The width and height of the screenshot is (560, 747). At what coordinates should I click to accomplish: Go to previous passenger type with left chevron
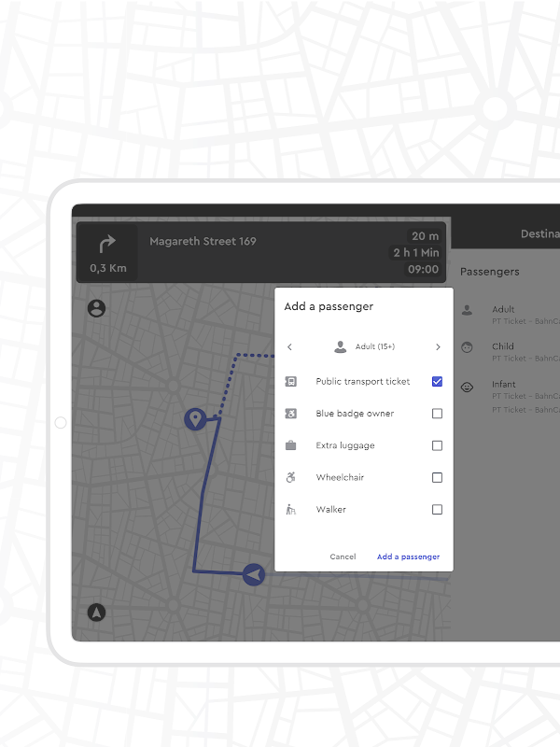point(289,346)
